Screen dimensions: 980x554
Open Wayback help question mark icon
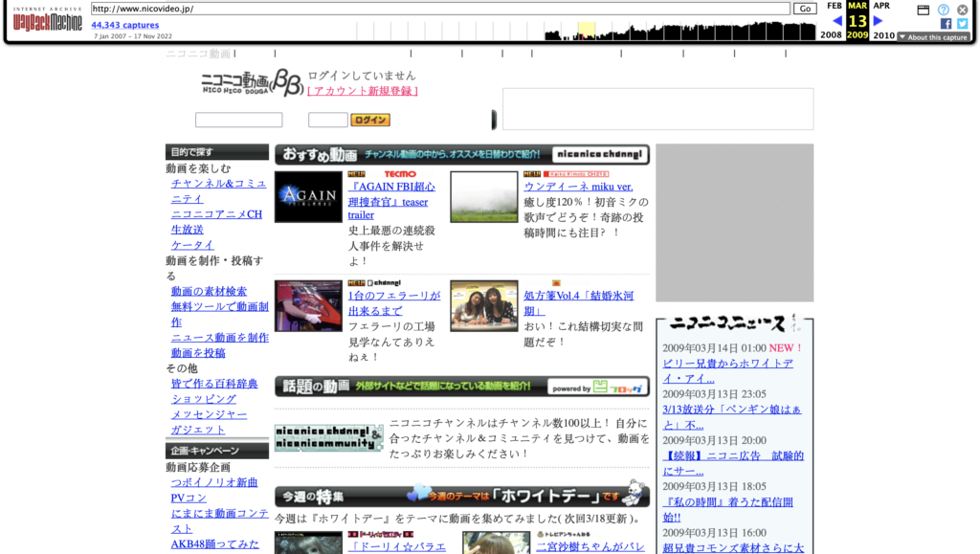point(943,10)
